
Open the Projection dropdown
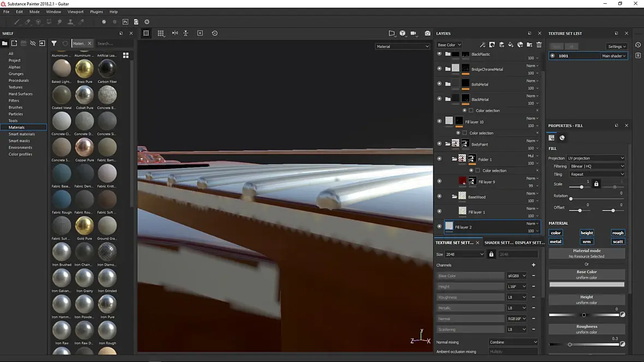tap(595, 158)
